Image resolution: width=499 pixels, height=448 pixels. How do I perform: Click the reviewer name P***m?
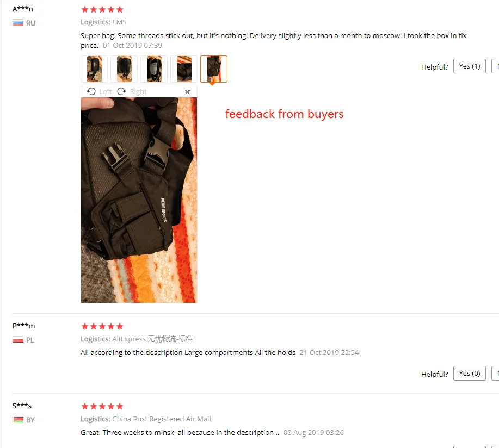(x=23, y=326)
